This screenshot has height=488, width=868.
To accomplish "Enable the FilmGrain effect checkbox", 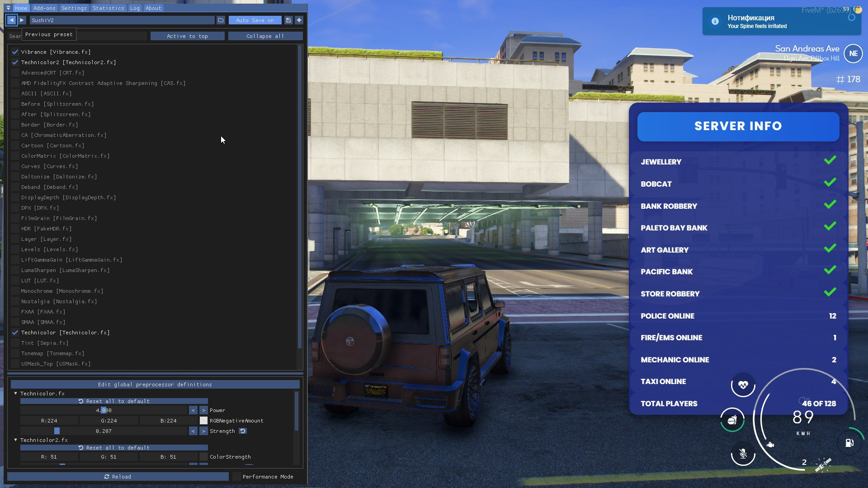I will coord(15,218).
